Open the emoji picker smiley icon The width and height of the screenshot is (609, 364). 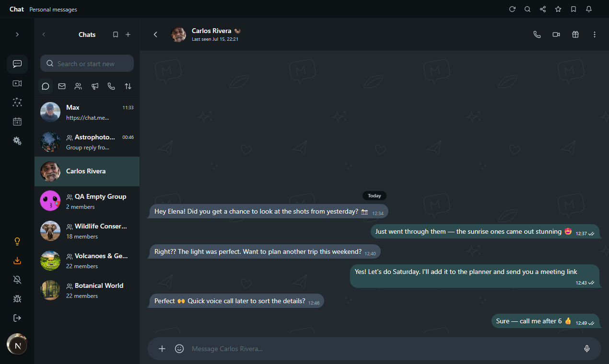179,349
